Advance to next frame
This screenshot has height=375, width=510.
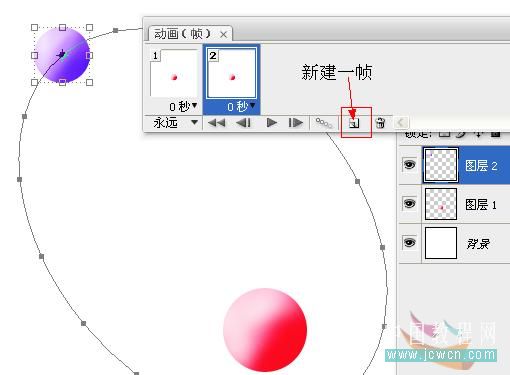(296, 123)
